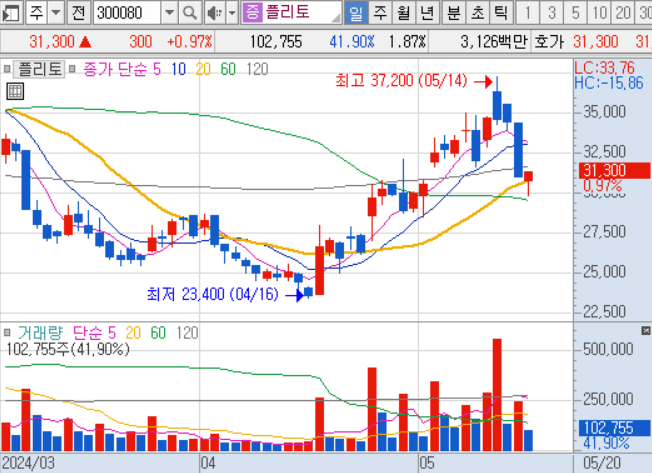Viewport: 652px width, 473px height.
Task: Click the window layout icon at top-left
Action: pyautogui.click(x=11, y=13)
